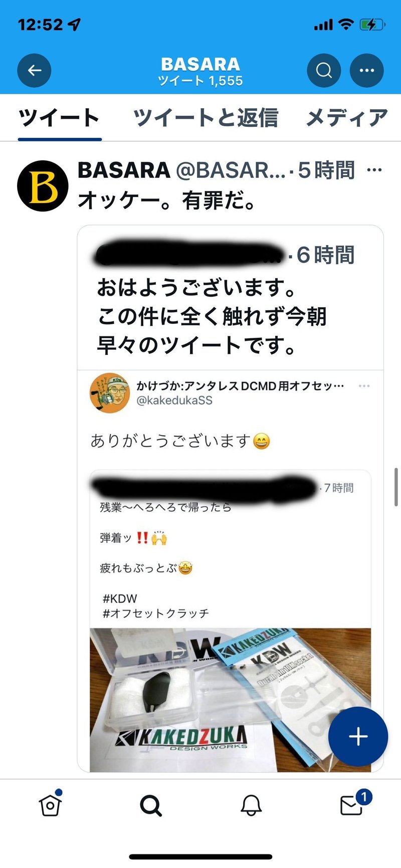Tap the kakedukaSS cartoon avatar

point(110,393)
